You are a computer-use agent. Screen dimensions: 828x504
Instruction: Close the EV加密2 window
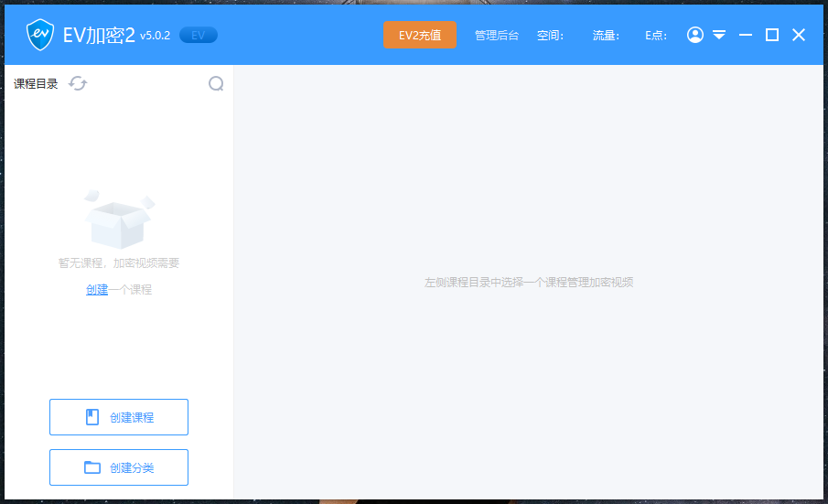799,35
